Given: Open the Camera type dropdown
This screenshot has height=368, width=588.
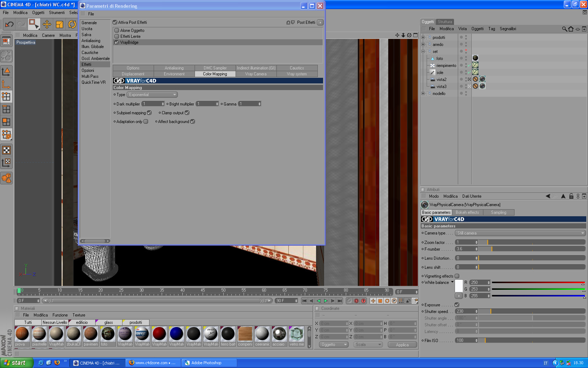Looking at the screenshot, I should pyautogui.click(x=520, y=233).
